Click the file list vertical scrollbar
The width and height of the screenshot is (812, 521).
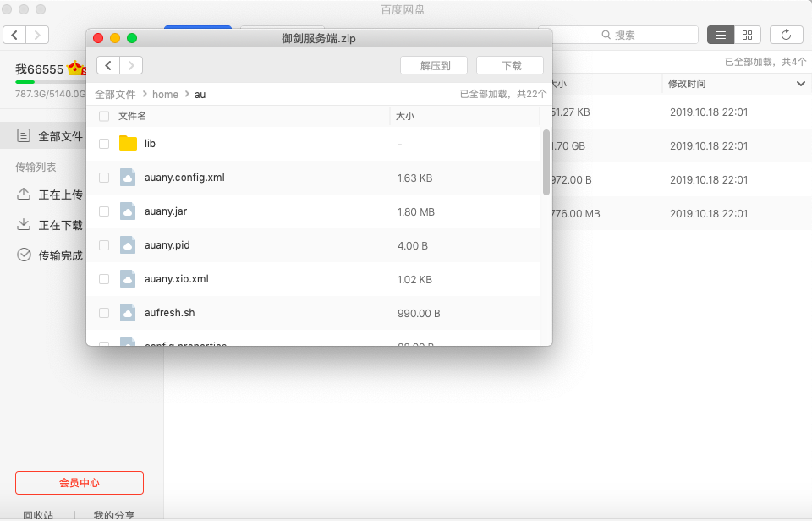point(546,162)
